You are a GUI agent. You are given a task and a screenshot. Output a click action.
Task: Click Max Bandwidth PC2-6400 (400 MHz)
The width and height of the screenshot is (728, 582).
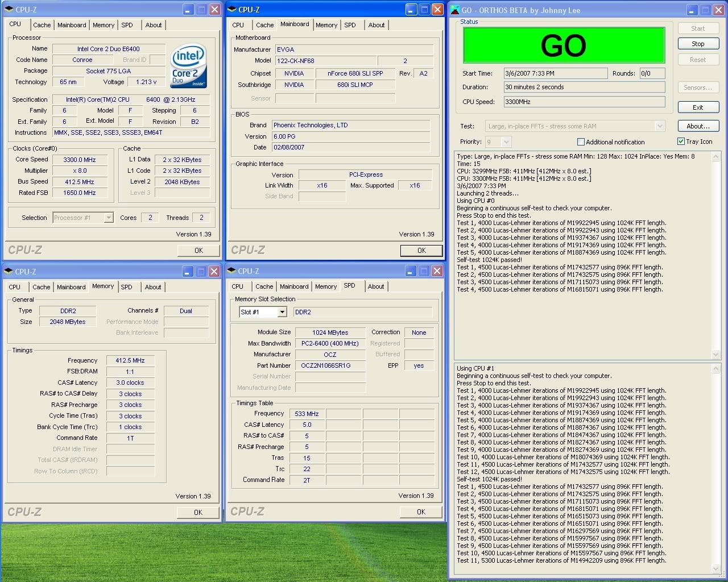pos(330,343)
